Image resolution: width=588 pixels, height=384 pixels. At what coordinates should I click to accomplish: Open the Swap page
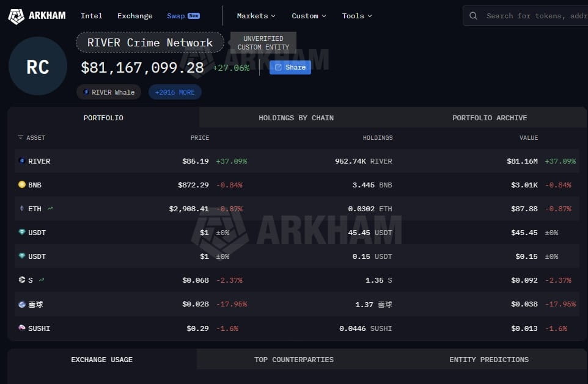click(183, 16)
